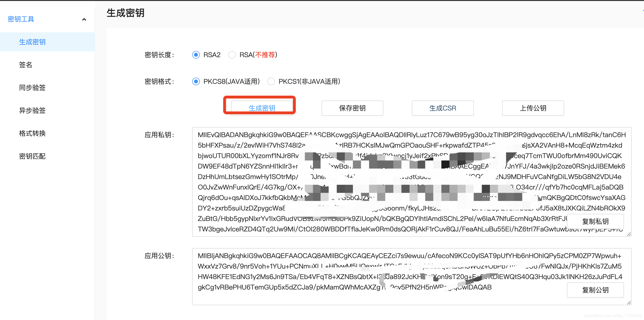Open 异步验签 sidebar item
Viewport: 644px width, 320px height.
tap(32, 110)
